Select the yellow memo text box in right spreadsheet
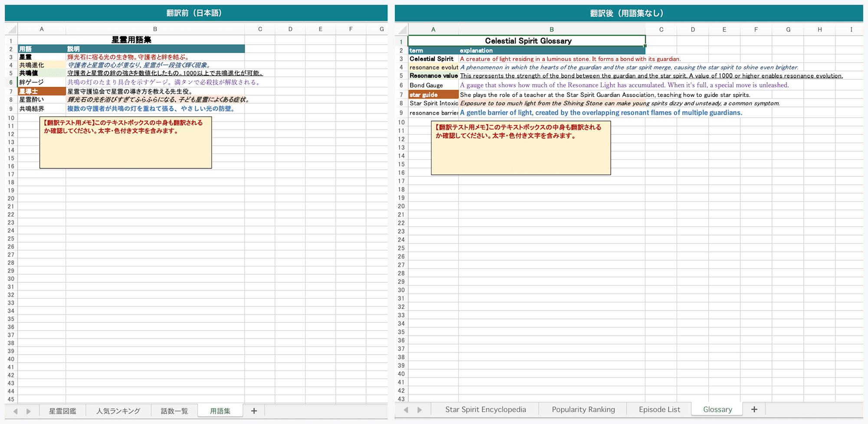The image size is (868, 424). point(521,148)
